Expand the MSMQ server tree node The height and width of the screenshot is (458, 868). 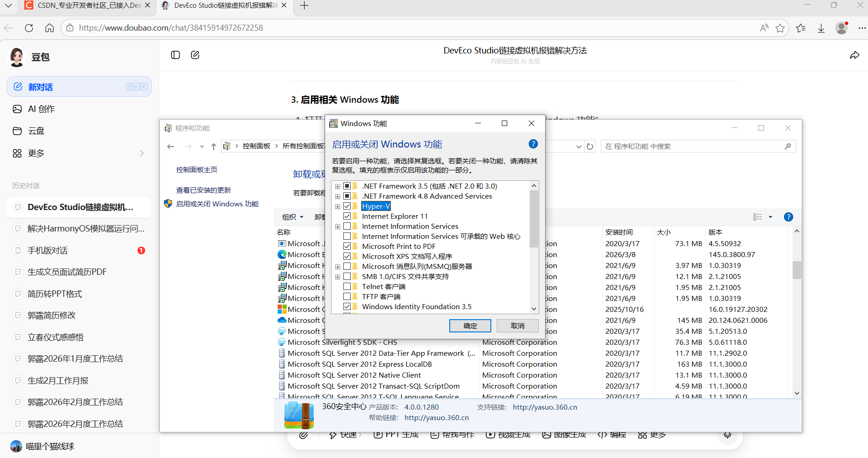tap(337, 267)
